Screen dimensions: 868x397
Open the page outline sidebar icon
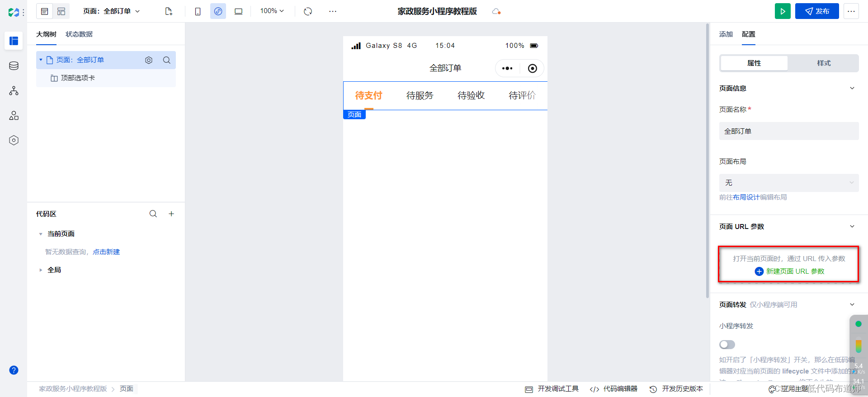[x=14, y=41]
